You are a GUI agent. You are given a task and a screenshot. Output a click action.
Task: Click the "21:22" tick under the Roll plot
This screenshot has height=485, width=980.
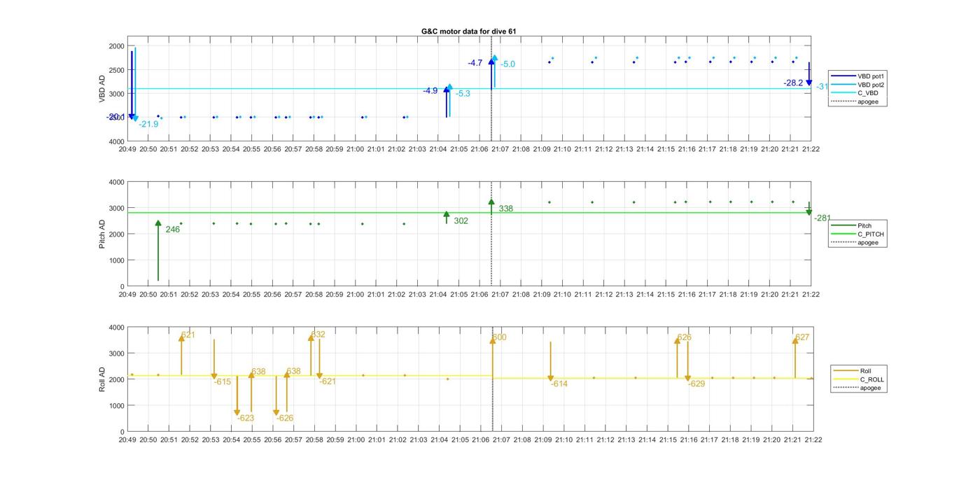click(813, 440)
